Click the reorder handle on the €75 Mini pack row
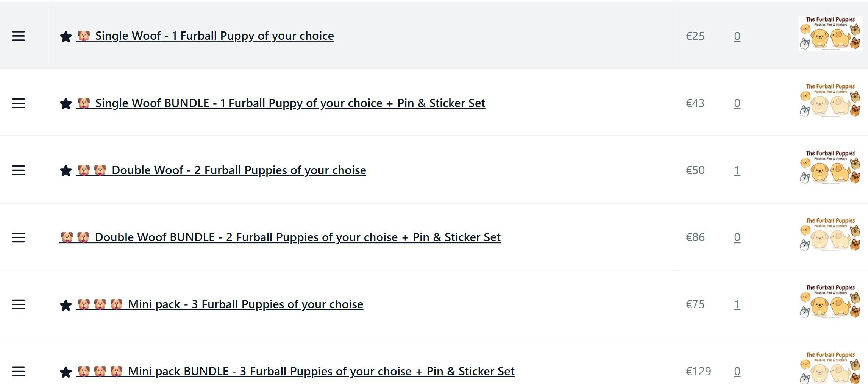This screenshot has width=868, height=384. coord(18,304)
